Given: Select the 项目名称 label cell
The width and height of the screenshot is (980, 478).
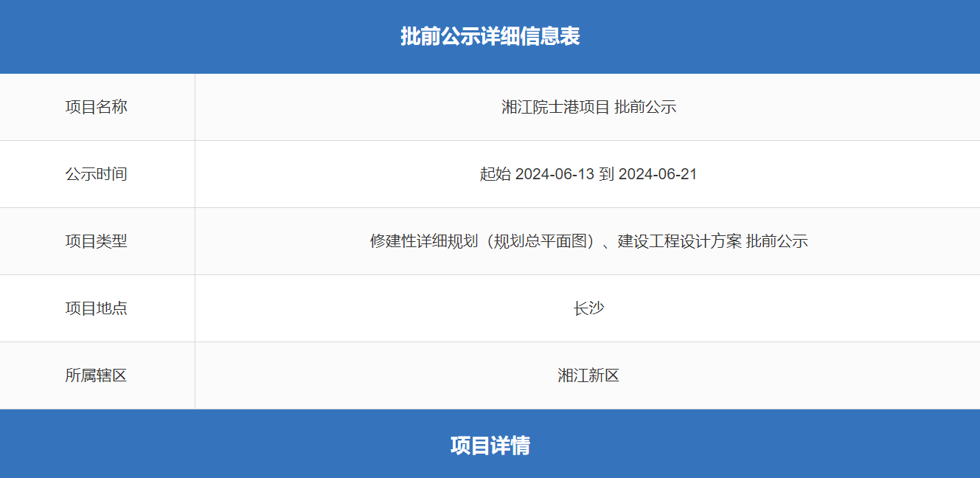Looking at the screenshot, I should 97,107.
